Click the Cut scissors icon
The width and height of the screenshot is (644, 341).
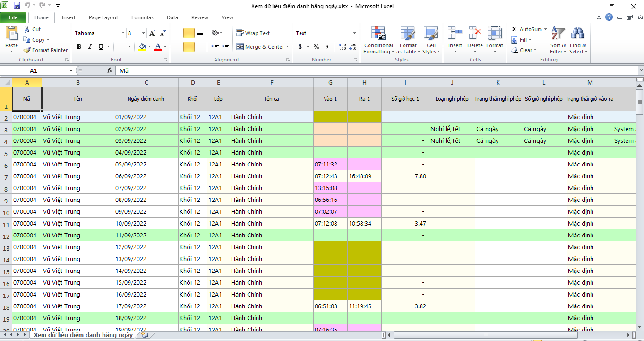(27, 29)
